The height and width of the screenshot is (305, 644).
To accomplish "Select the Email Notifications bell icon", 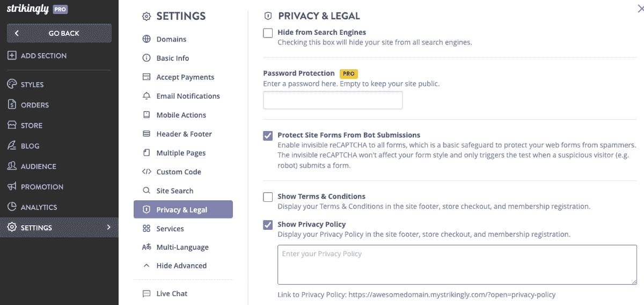I will pyautogui.click(x=147, y=96).
